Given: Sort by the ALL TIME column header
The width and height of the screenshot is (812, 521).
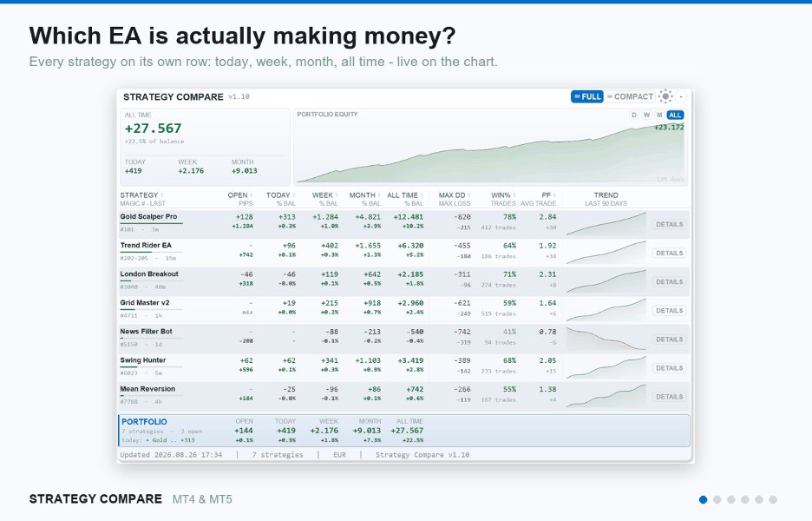Looking at the screenshot, I should coord(405,195).
